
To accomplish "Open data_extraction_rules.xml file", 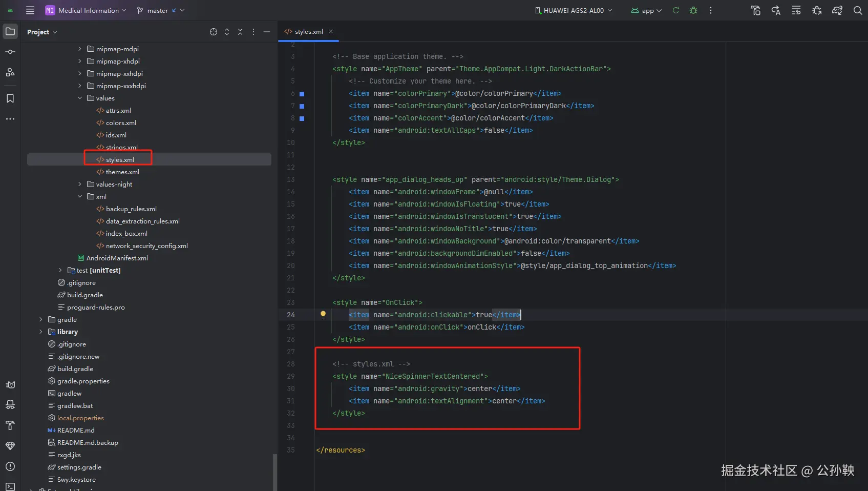I will coord(142,221).
